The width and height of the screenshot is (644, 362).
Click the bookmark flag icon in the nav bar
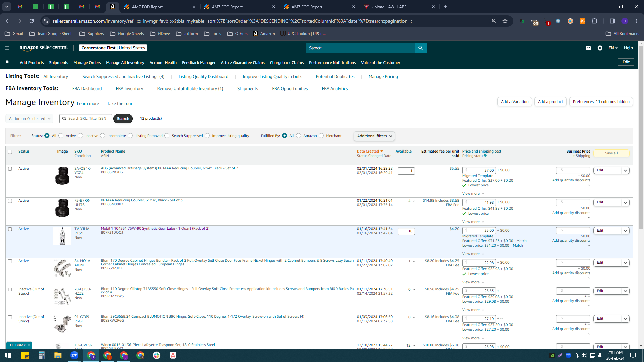7,62
